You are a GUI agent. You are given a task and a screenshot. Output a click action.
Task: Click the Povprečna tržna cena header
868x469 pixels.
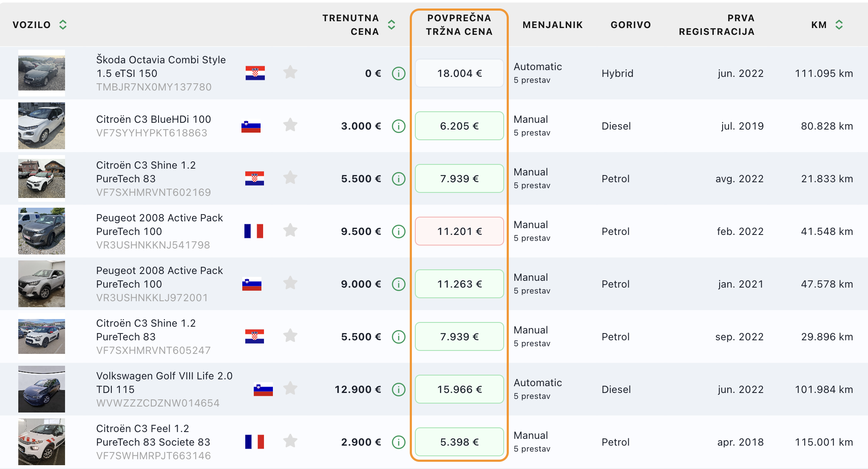click(x=459, y=25)
